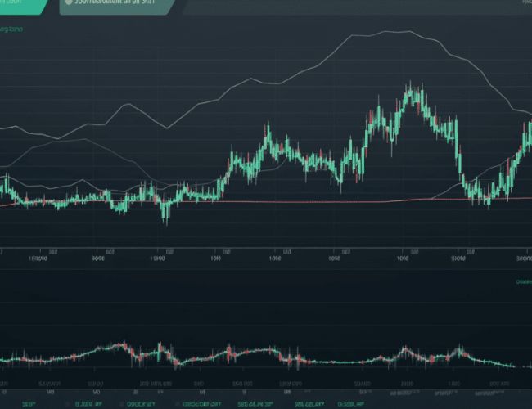532x409 pixels.
Task: Click the upper gray envelope line's highest point
Action: (397, 32)
